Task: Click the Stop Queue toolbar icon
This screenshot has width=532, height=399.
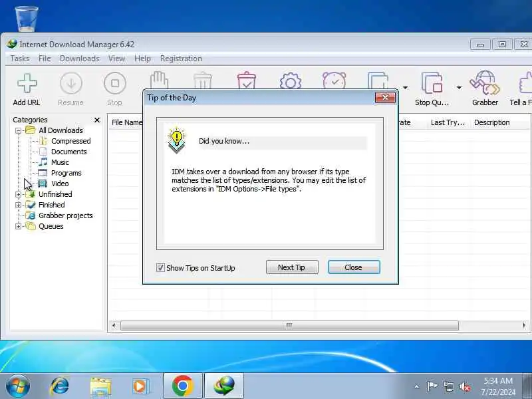Action: [432, 82]
